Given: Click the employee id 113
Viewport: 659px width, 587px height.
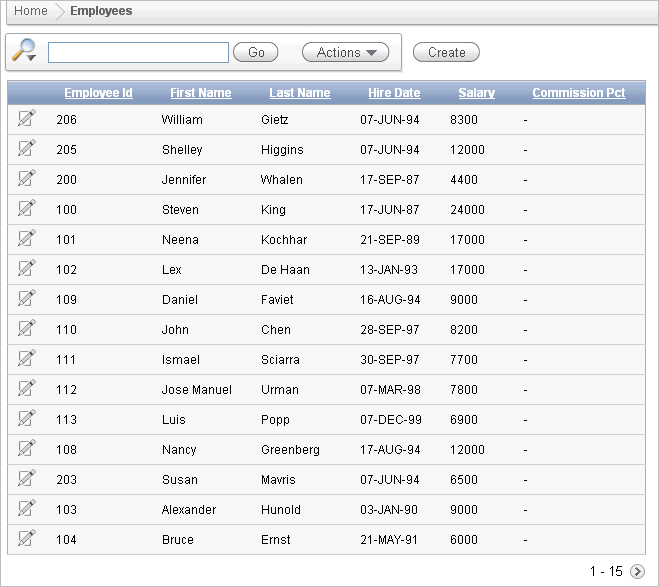Looking at the screenshot, I should pos(66,420).
